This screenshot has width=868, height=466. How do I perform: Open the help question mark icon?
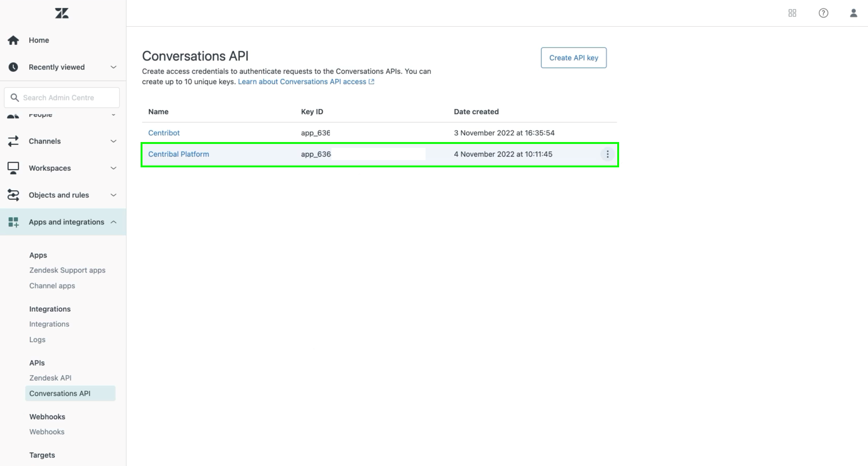823,13
